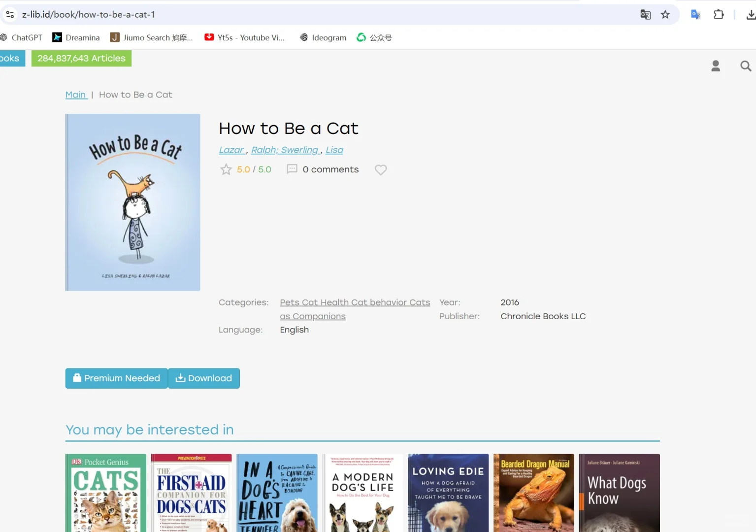Open What Dogs Know book thumbnail
The height and width of the screenshot is (532, 756).
pos(620,493)
